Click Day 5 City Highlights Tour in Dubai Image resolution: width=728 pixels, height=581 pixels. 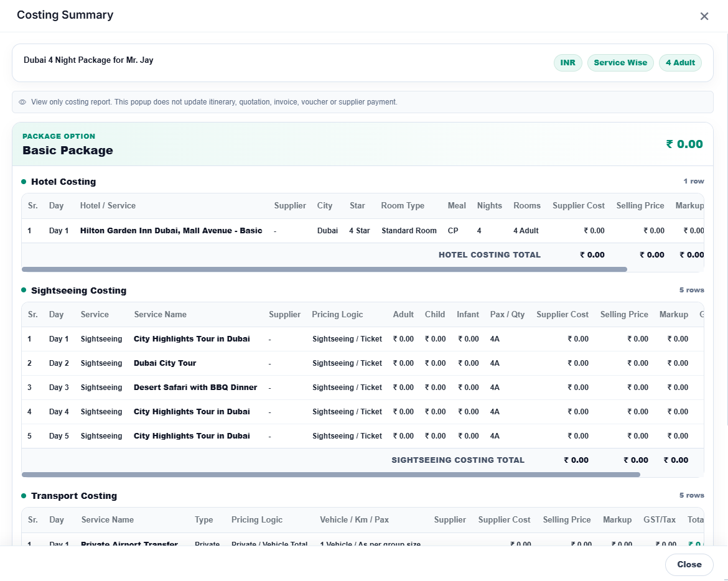pyautogui.click(x=192, y=435)
